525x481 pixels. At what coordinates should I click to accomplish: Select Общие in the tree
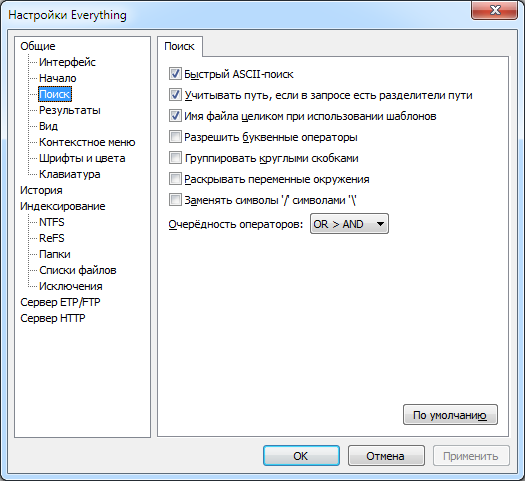click(x=38, y=46)
